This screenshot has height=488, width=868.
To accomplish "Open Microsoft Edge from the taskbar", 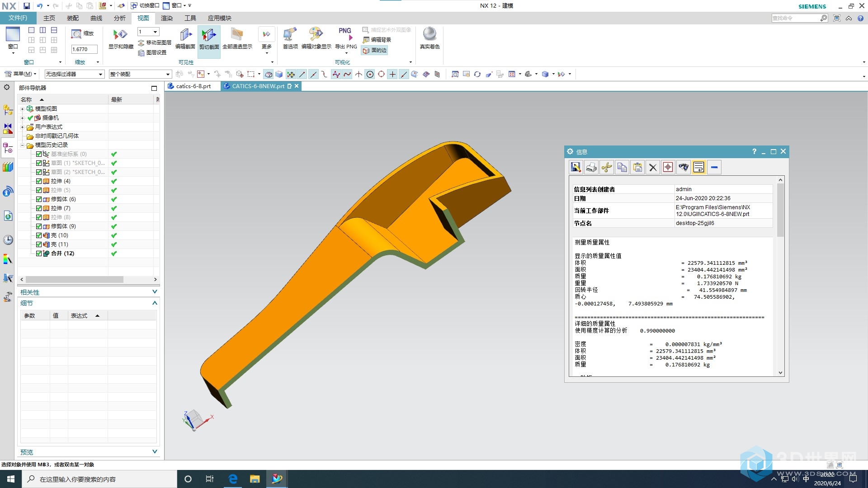I will point(233,479).
